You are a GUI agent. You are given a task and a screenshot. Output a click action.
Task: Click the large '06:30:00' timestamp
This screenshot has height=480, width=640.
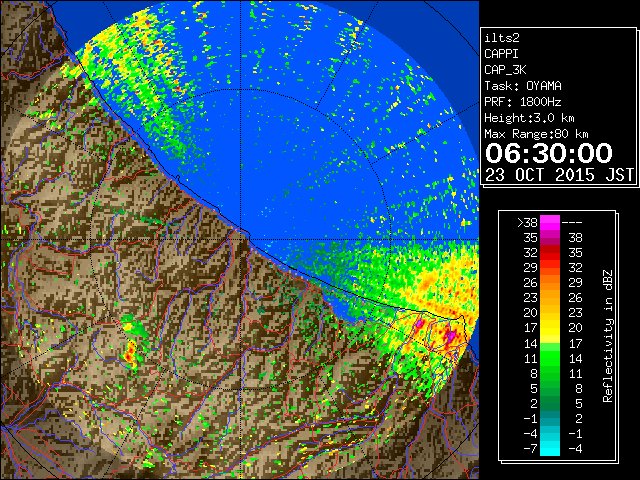(549, 153)
